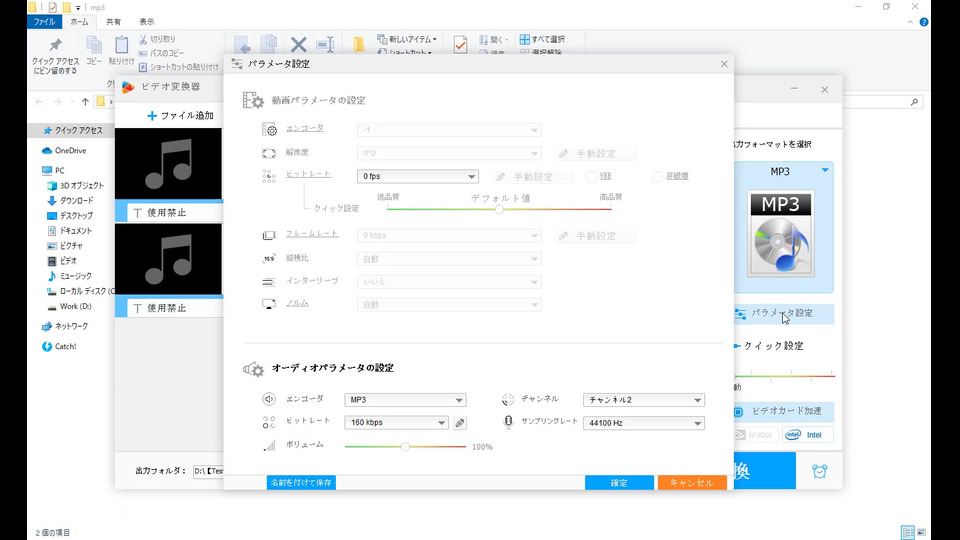
Task: Click the 名前を付けて保存 button
Action: (x=301, y=482)
